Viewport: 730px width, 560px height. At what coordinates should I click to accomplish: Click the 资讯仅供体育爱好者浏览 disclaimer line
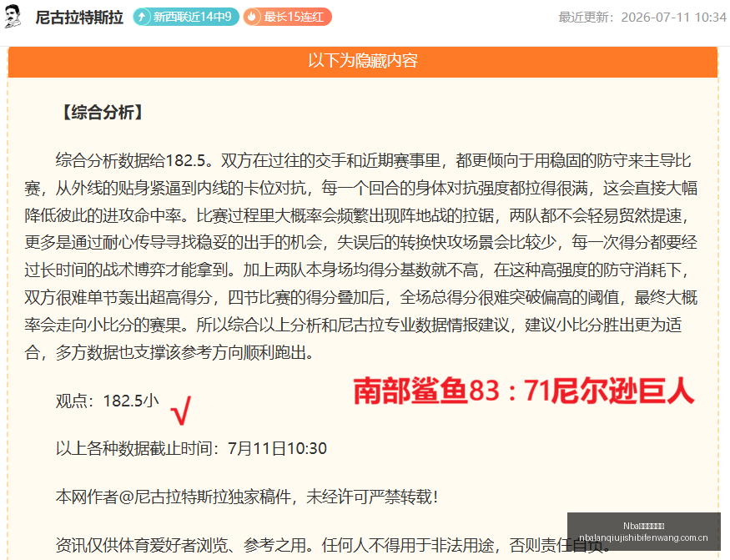(333, 545)
